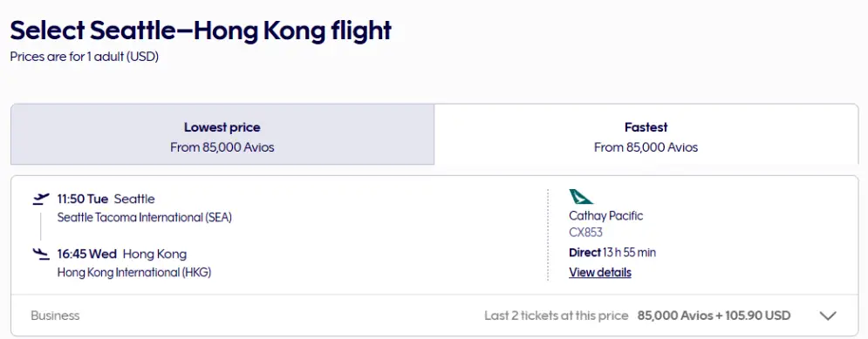Click the departure airplane icon
The image size is (868, 339).
41,199
